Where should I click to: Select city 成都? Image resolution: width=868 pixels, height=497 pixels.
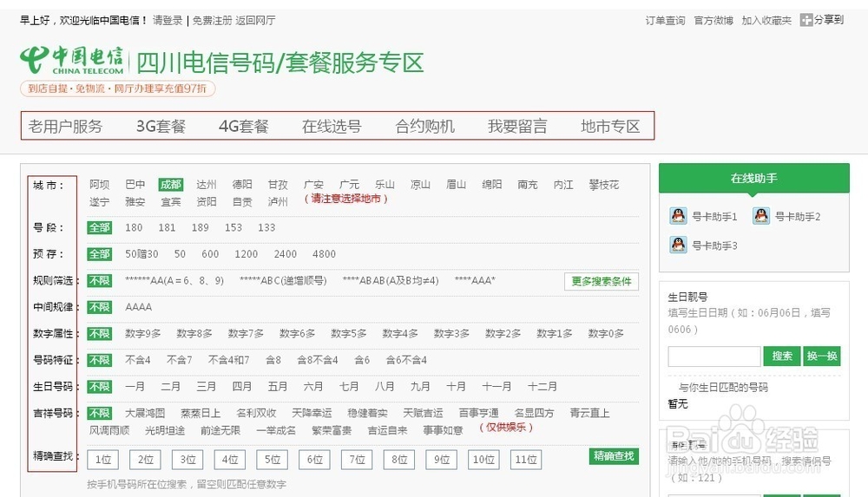170,184
